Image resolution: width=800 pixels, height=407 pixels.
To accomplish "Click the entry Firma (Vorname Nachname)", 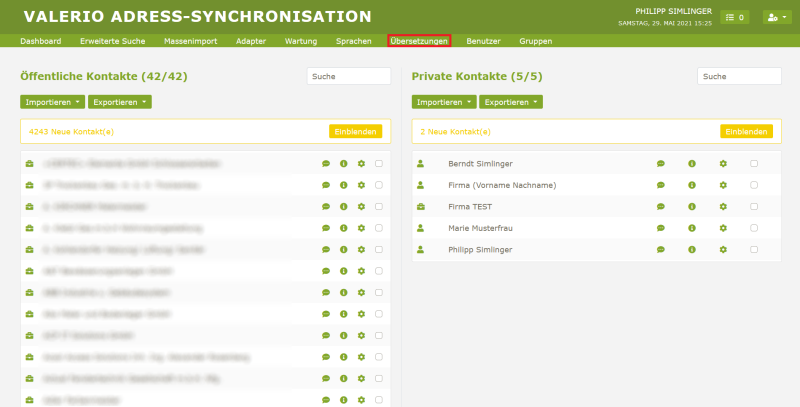I will pyautogui.click(x=502, y=185).
